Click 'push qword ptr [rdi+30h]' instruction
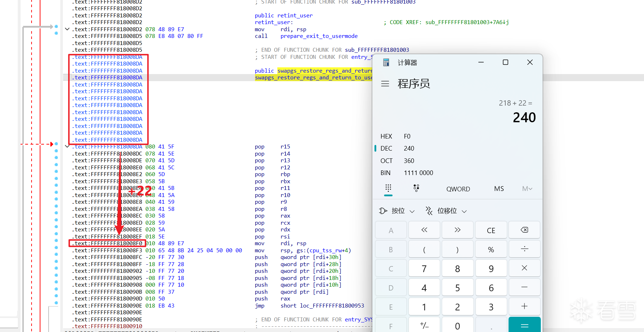Screen dimensions: 644x332 point(298,257)
